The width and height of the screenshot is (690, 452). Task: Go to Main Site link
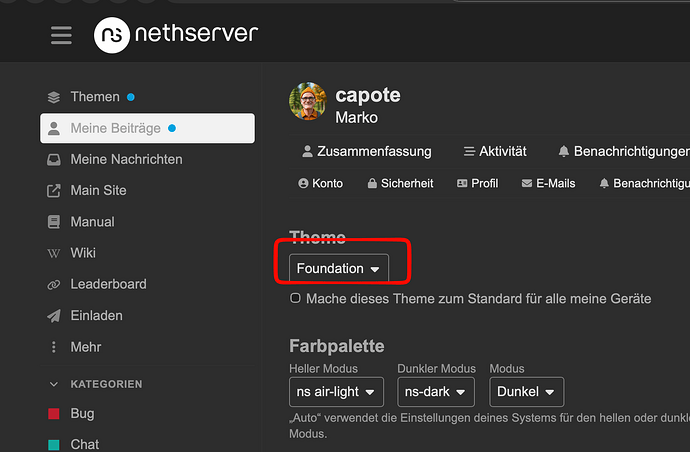coord(98,191)
